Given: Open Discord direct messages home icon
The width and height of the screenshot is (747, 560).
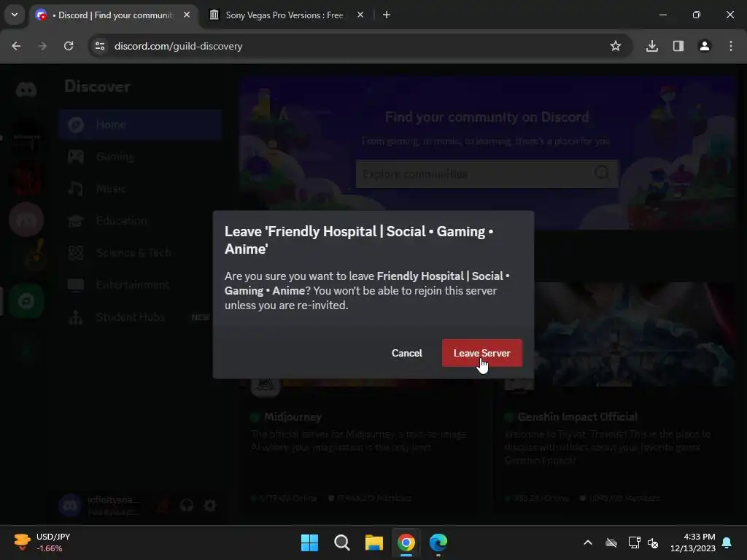Looking at the screenshot, I should coord(26,90).
